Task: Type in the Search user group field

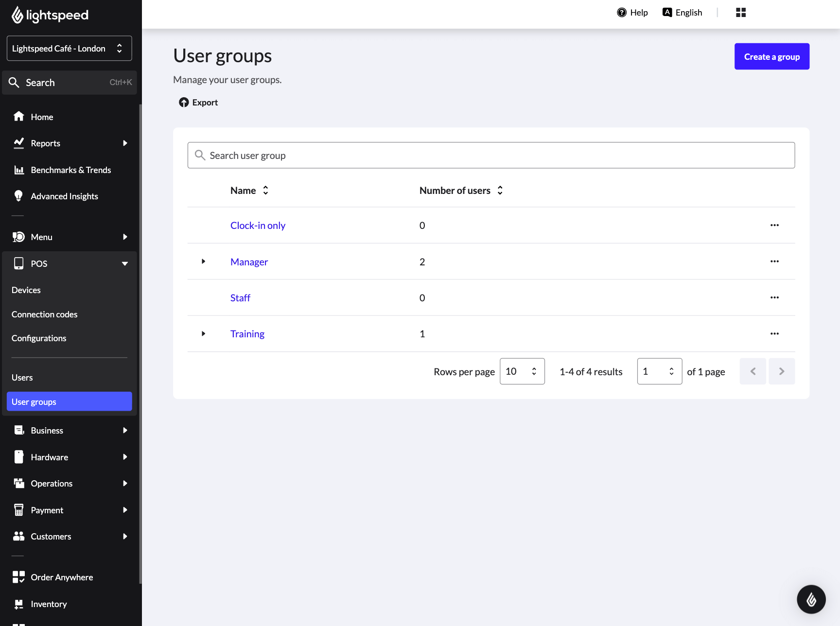Action: click(x=491, y=156)
